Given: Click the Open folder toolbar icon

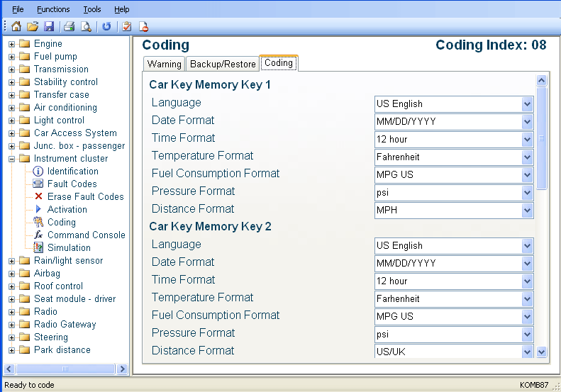Looking at the screenshot, I should pos(33,27).
